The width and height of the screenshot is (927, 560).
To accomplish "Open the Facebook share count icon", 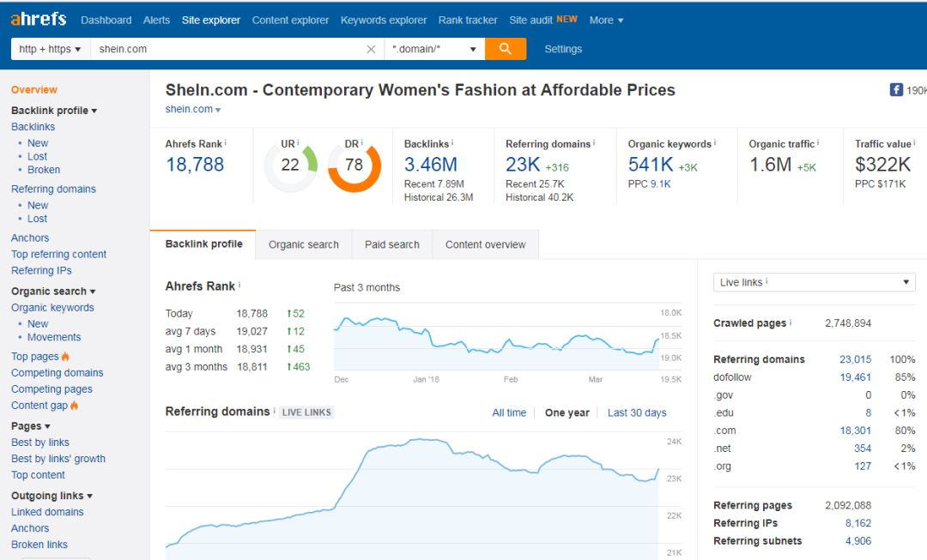I will click(896, 90).
